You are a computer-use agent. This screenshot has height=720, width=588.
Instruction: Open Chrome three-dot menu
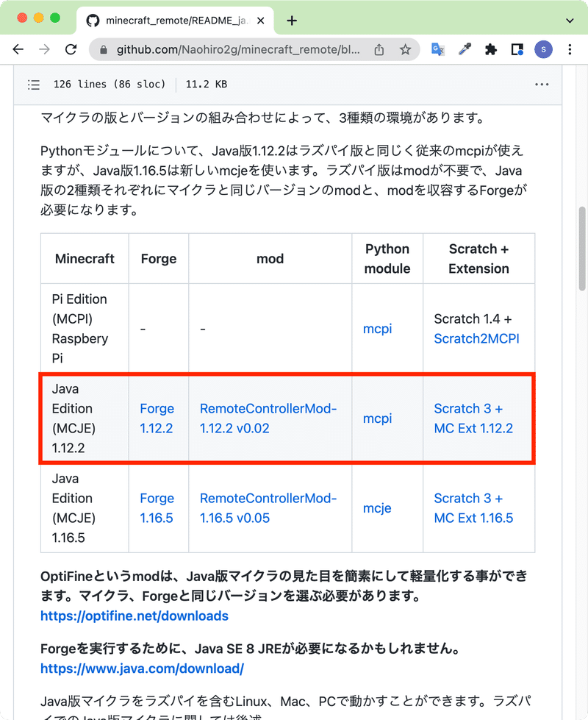[x=570, y=49]
